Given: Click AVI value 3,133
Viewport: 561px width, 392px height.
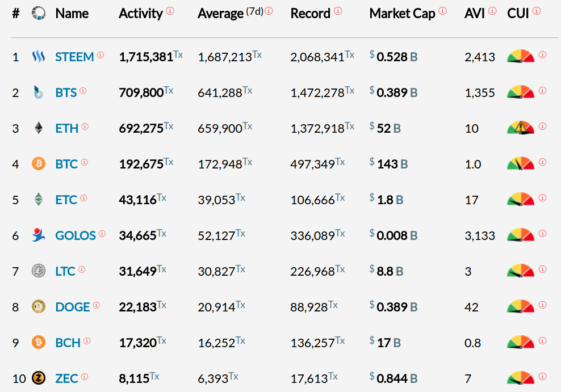Looking at the screenshot, I should [x=480, y=235].
